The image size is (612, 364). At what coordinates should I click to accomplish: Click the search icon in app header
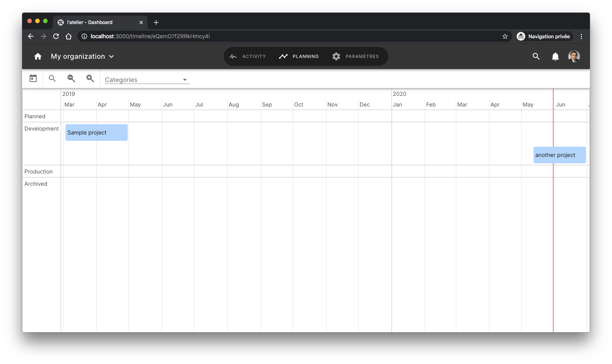536,56
